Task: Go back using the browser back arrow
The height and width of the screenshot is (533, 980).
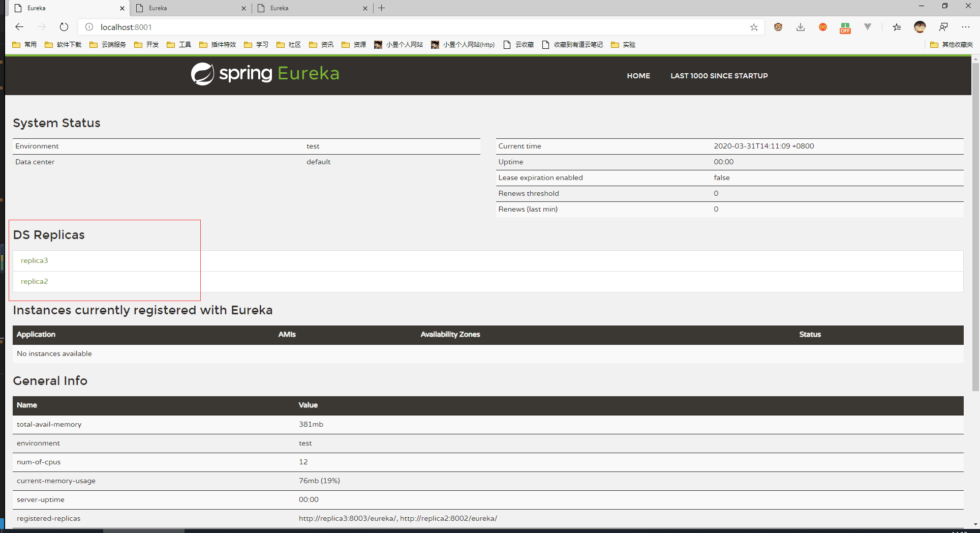Action: [19, 27]
